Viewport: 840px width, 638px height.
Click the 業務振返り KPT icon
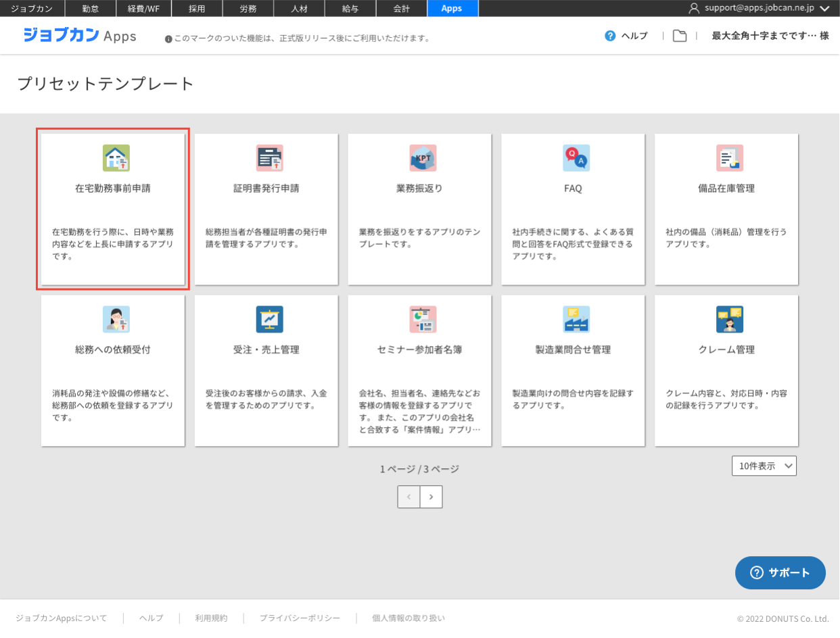click(x=423, y=158)
